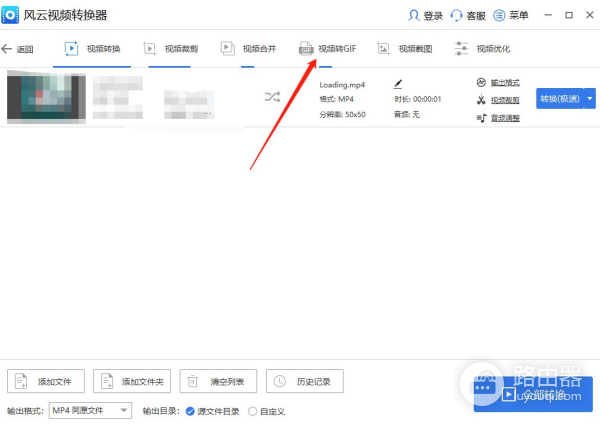Click the 添加文件夹 button
Viewport: 600px width, 424px height.
132,381
